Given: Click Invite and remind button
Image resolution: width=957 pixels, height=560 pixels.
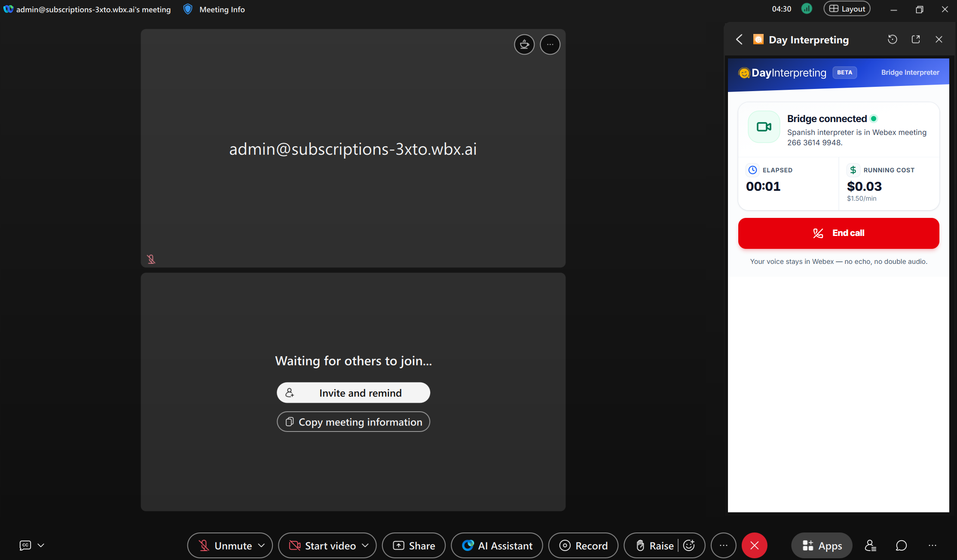Looking at the screenshot, I should [353, 393].
